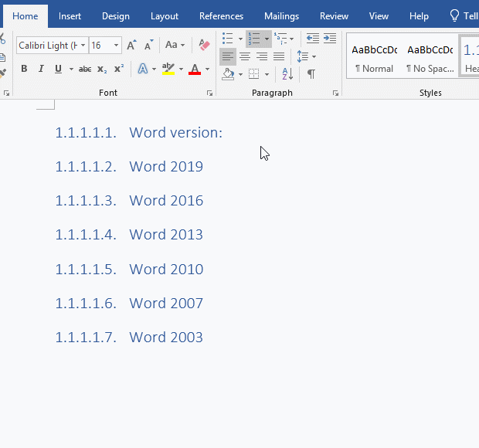Click Tell me lightbulb icon
479x448 pixels.
454,15
